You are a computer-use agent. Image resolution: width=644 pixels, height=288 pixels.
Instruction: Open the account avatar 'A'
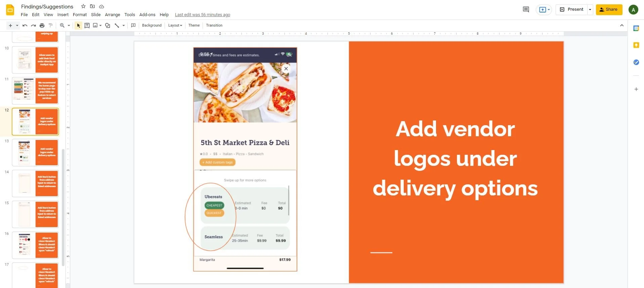coord(633,10)
